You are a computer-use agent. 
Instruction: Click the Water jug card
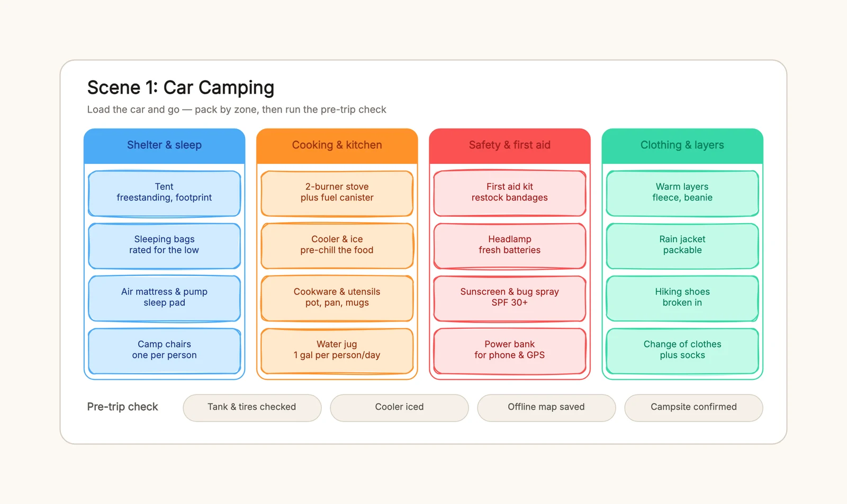click(337, 350)
